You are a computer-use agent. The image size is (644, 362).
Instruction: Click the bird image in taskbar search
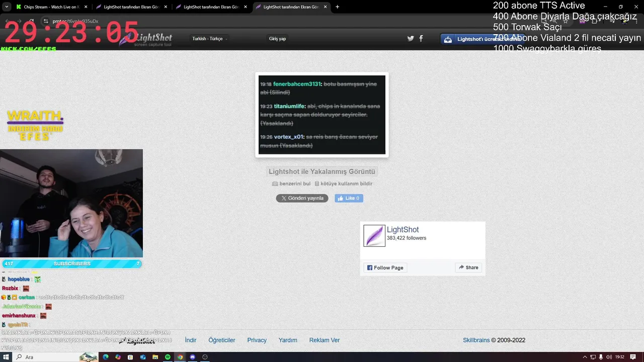tap(89, 357)
